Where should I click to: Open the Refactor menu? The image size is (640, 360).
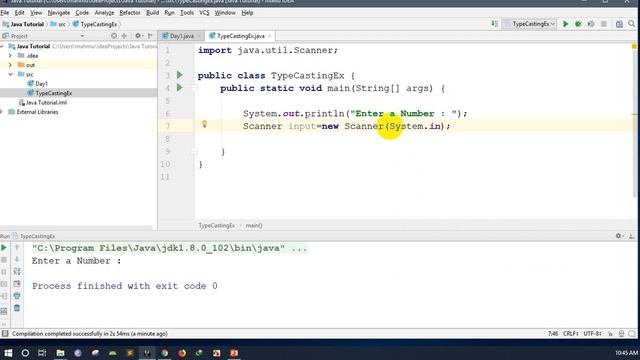pyautogui.click(x=130, y=13)
